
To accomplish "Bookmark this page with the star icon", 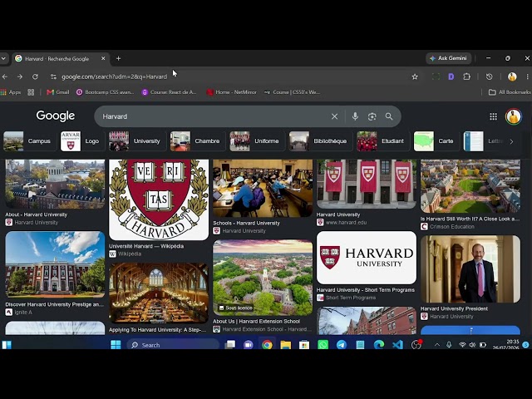I will click(415, 76).
